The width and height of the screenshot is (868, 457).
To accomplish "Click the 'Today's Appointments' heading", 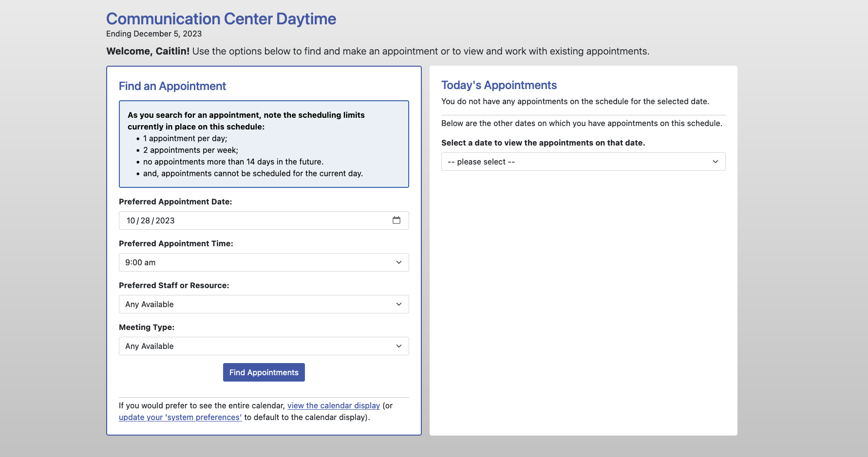I will (x=499, y=85).
